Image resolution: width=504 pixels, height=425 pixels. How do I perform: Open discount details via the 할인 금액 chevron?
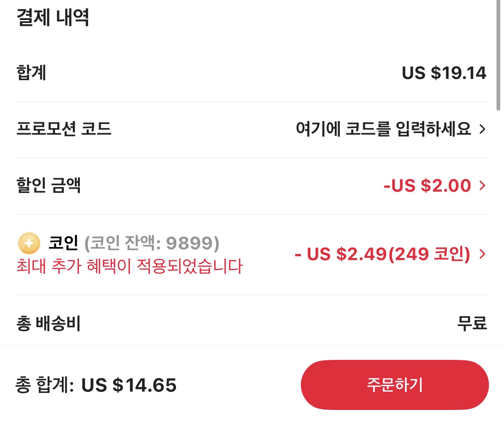coord(482,185)
